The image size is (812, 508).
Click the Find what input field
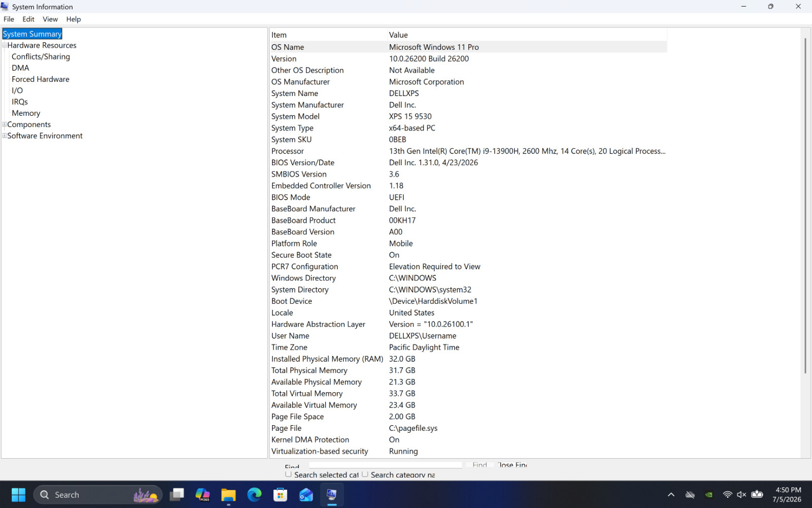point(385,465)
